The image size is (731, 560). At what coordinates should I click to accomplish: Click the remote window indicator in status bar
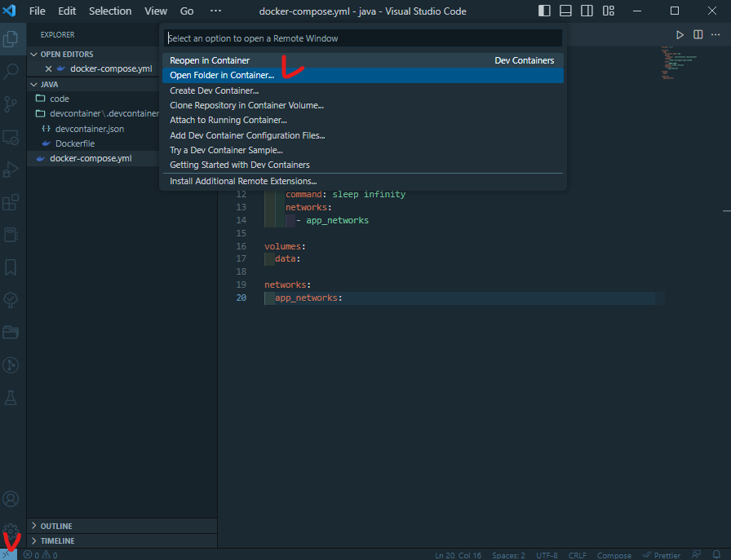tap(8, 554)
